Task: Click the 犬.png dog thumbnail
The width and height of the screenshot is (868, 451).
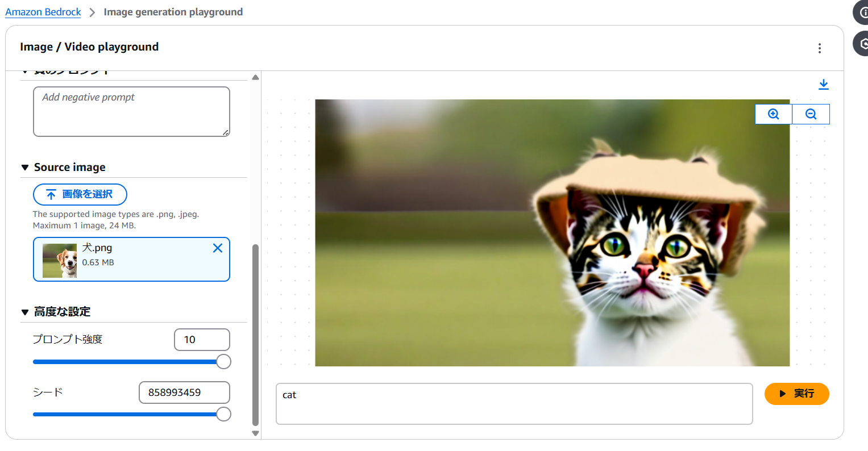Action: 60,261
